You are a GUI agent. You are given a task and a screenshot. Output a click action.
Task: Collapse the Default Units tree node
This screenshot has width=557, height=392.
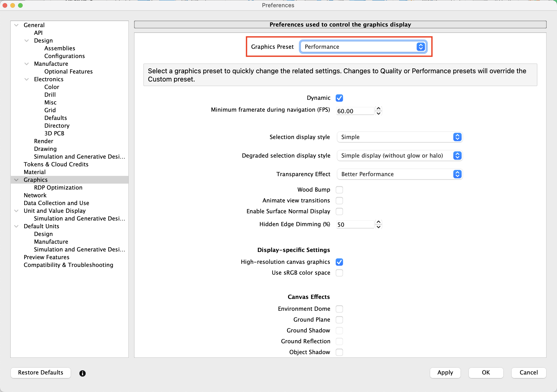[17, 226]
